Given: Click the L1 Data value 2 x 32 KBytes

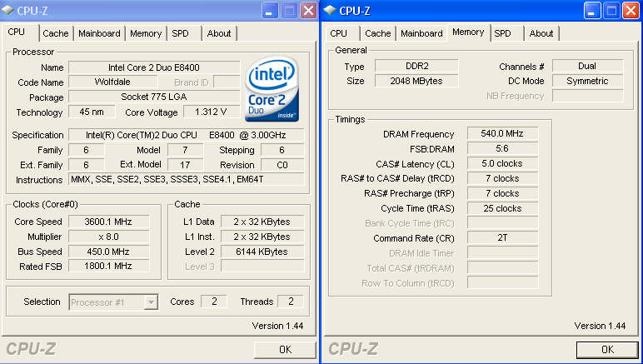Looking at the screenshot, I should pos(262,222).
